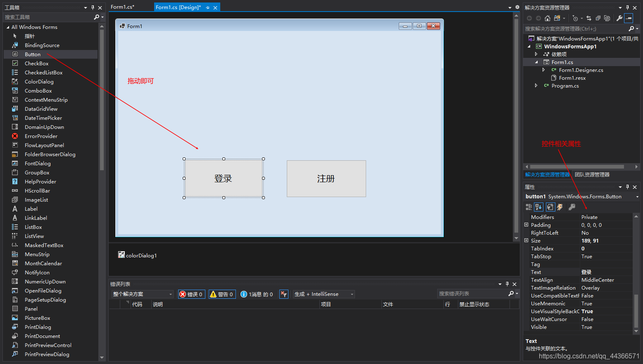Show Events lightning icon in Properties panel

click(560, 207)
